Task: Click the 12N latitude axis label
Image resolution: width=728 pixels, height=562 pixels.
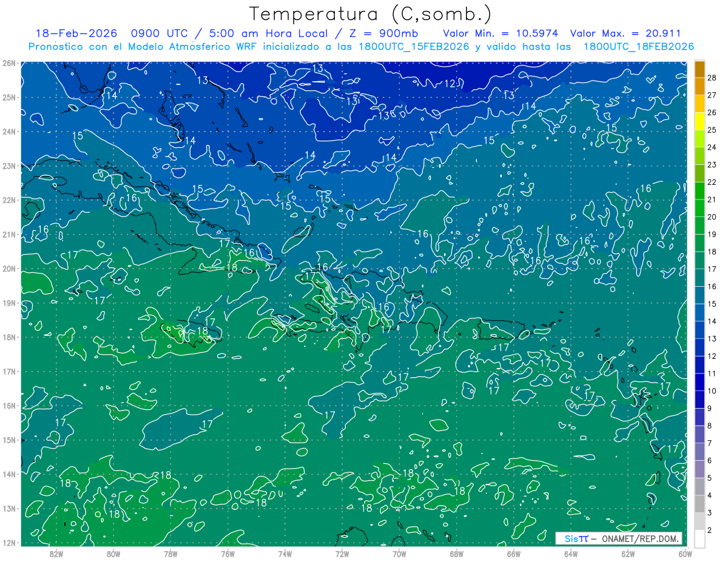Action: [8, 543]
